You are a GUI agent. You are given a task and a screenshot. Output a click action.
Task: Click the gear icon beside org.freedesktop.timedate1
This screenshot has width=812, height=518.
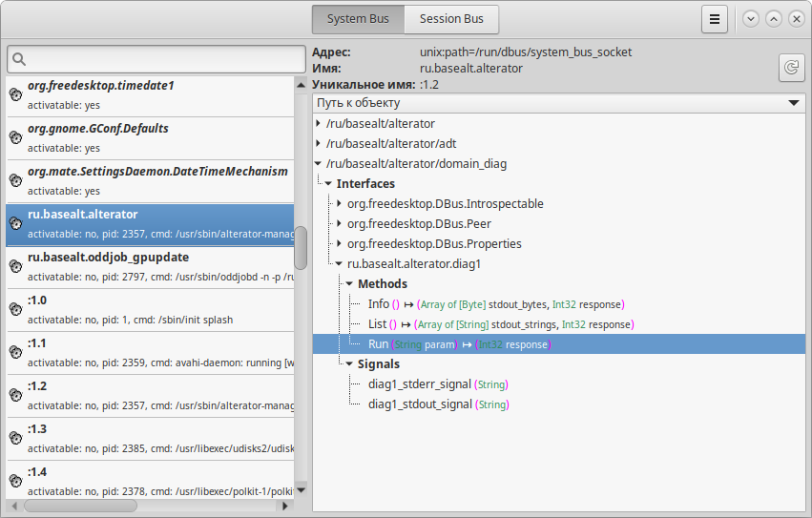point(15,95)
